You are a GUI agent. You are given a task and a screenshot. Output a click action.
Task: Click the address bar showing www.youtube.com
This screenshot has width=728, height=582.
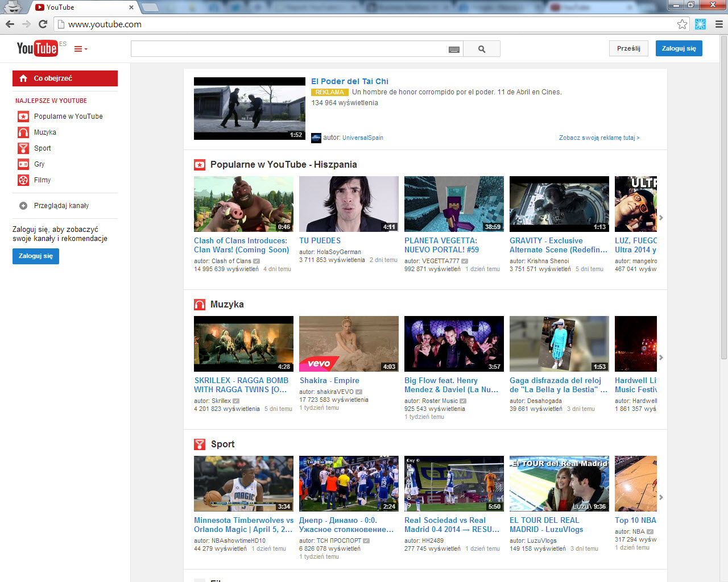click(364, 24)
